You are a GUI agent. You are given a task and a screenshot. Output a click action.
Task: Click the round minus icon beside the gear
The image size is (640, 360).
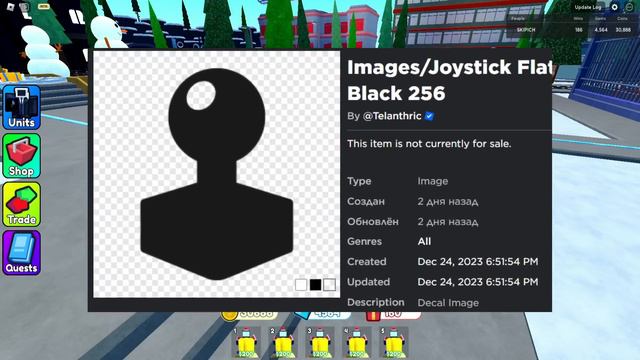[629, 7]
